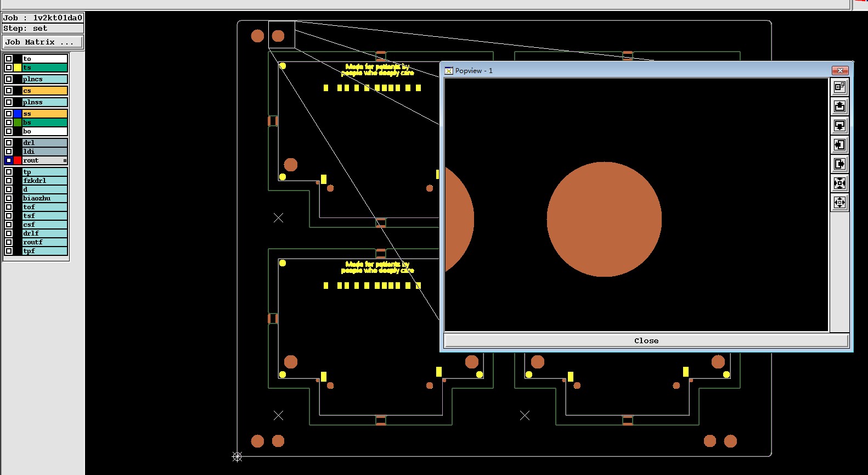
Task: Click the blue swatch of layer ss
Action: coord(18,114)
